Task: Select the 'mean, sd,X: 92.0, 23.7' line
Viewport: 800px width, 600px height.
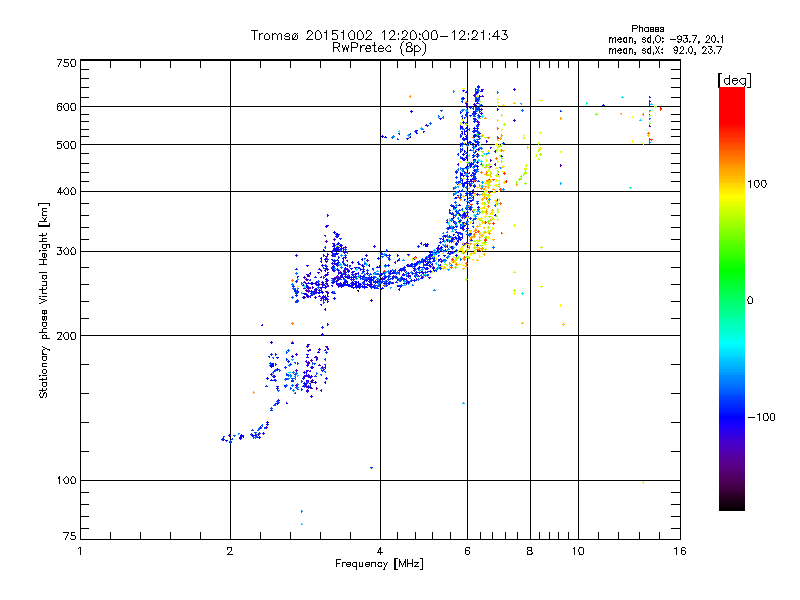Action: click(665, 51)
